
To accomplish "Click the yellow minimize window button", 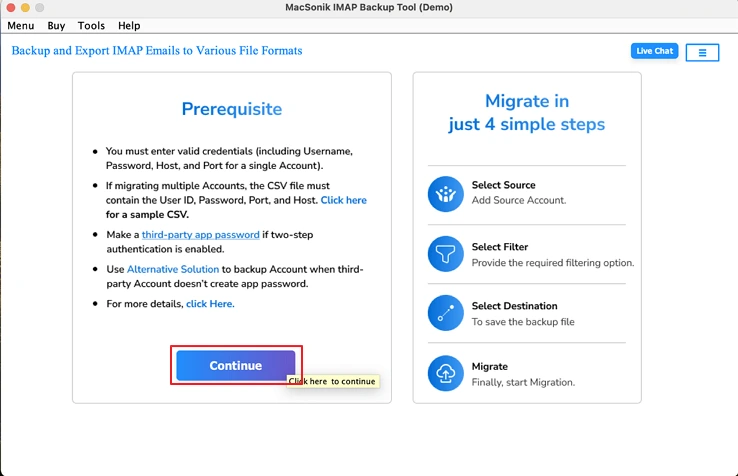I will point(25,8).
